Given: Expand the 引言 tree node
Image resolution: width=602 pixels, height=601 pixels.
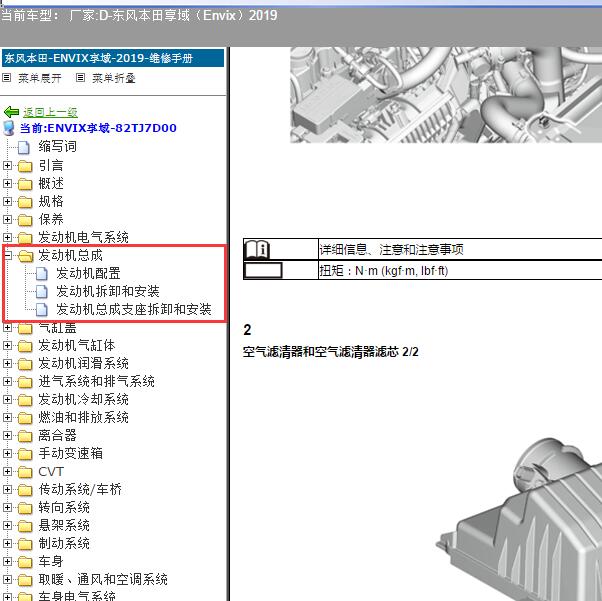Looking at the screenshot, I should [7, 166].
